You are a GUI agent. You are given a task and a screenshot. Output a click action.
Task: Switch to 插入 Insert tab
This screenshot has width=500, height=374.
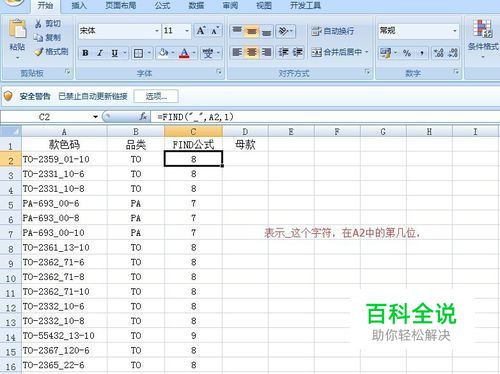tap(79, 5)
